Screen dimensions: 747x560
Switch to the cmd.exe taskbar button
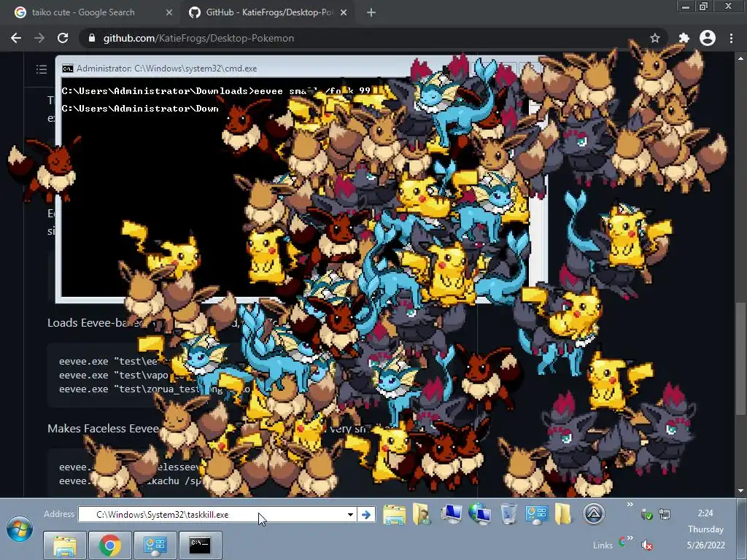click(200, 545)
